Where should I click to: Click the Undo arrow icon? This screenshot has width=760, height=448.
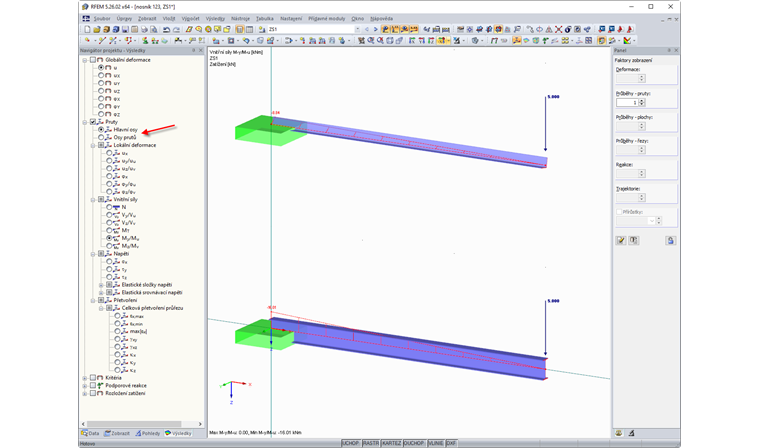point(166,29)
